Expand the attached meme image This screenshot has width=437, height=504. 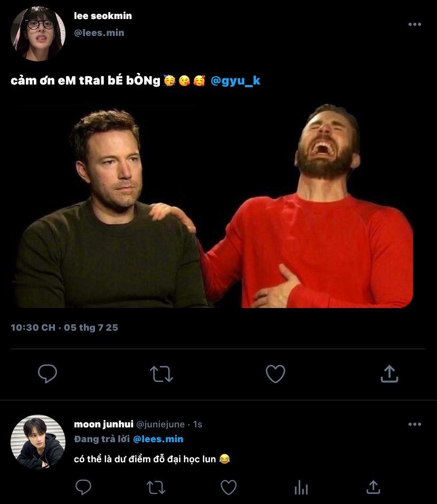tap(214, 206)
